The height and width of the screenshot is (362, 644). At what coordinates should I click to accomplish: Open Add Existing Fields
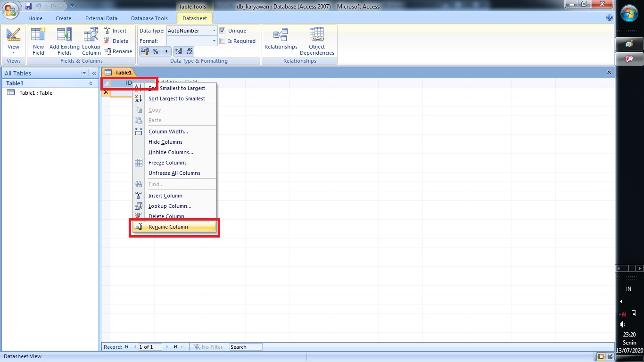tap(64, 40)
